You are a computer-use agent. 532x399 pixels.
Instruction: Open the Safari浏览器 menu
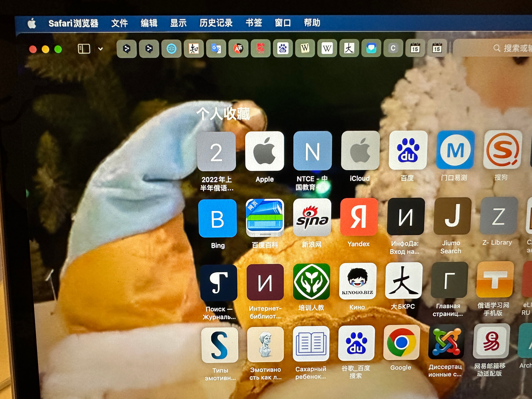tap(73, 23)
